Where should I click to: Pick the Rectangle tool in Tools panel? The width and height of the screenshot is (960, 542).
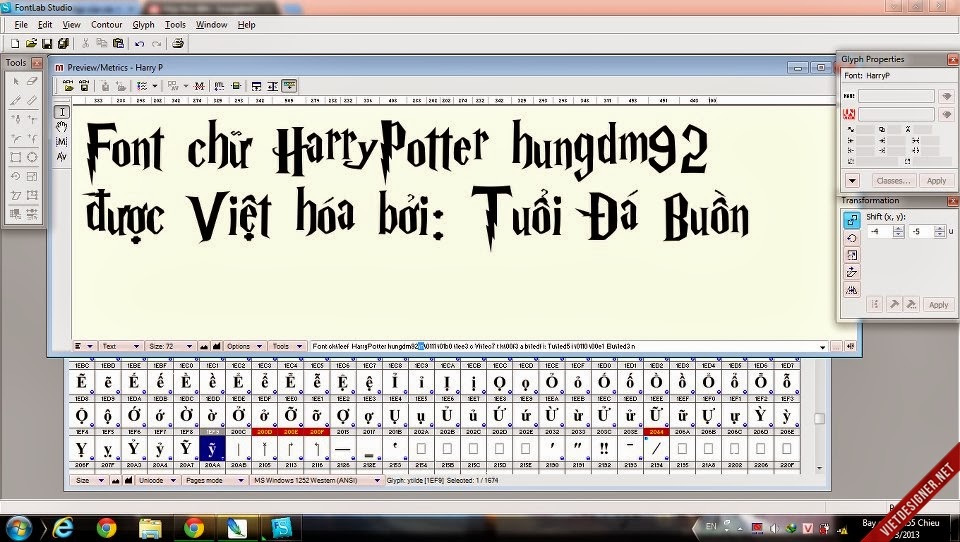tap(15, 157)
